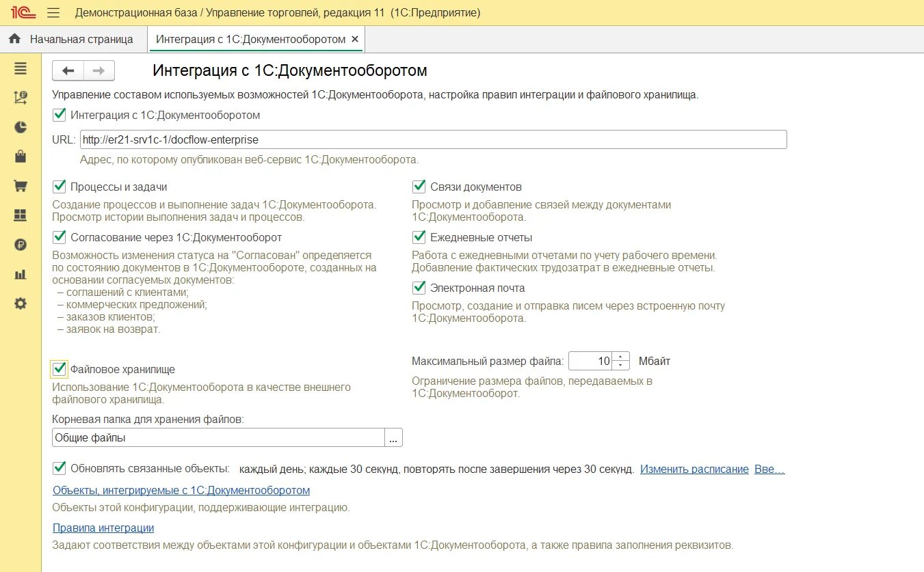Screen dimensions: 924x572
Task: Open the gear administration sidebar icon
Action: [x=21, y=303]
